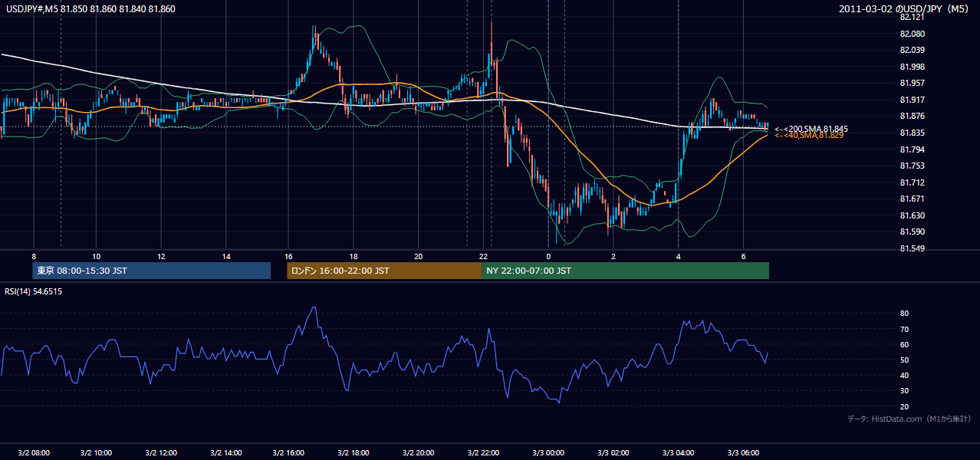Click RSI scale value 70
The image size is (980, 460).
tap(905, 329)
